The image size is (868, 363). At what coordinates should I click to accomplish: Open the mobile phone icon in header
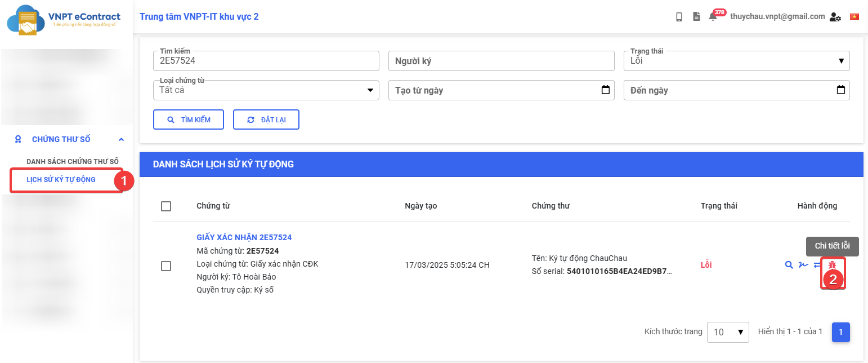tap(679, 17)
